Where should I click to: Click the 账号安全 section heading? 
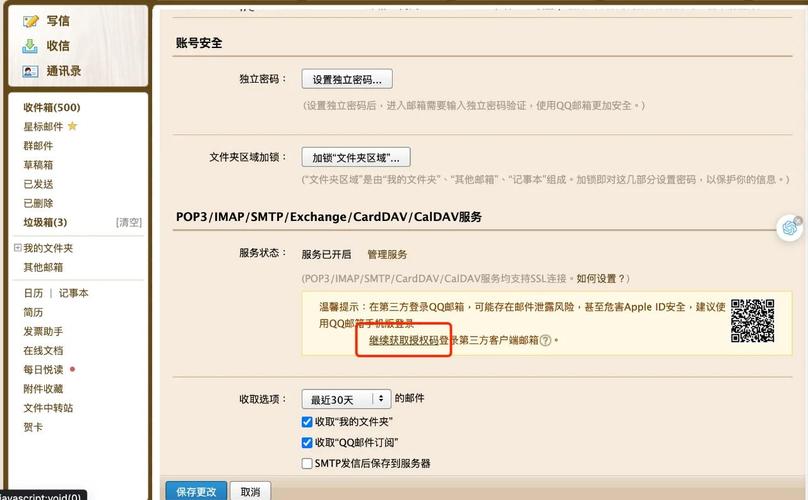pos(199,43)
